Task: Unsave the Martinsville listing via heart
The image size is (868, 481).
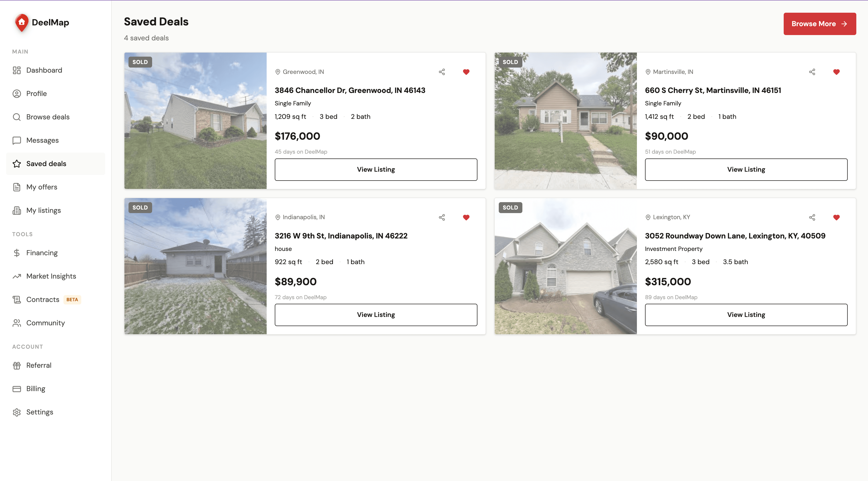Action: pos(836,72)
